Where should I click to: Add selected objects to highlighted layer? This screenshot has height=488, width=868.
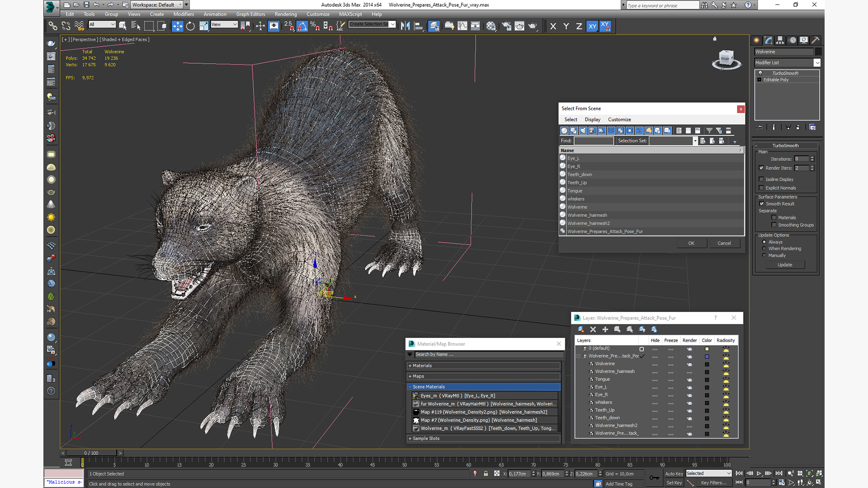pos(605,329)
